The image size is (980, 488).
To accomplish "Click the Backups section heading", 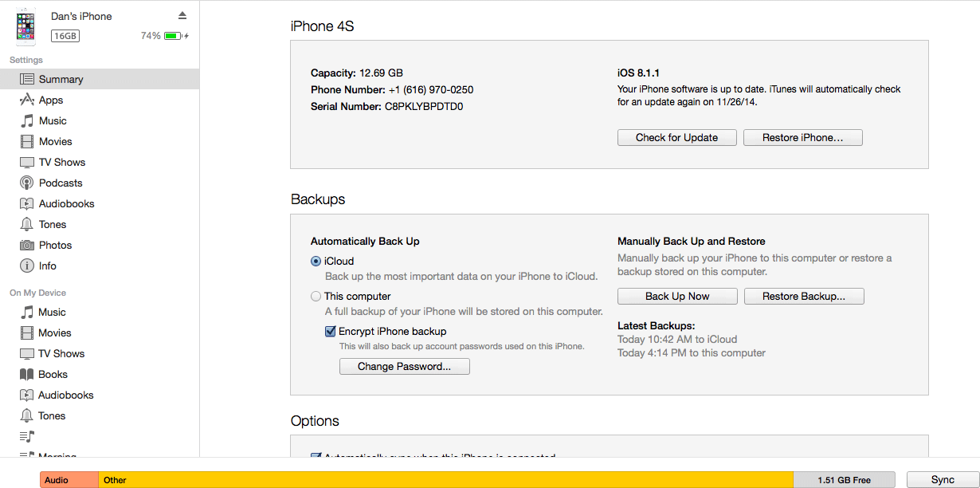I will pyautogui.click(x=318, y=199).
